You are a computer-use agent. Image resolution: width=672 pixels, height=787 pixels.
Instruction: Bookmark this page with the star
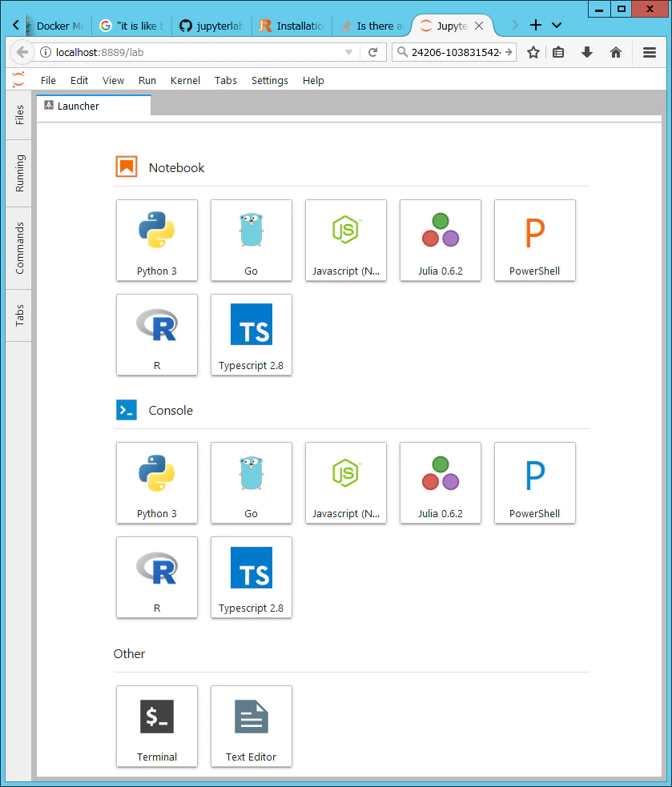tap(533, 52)
